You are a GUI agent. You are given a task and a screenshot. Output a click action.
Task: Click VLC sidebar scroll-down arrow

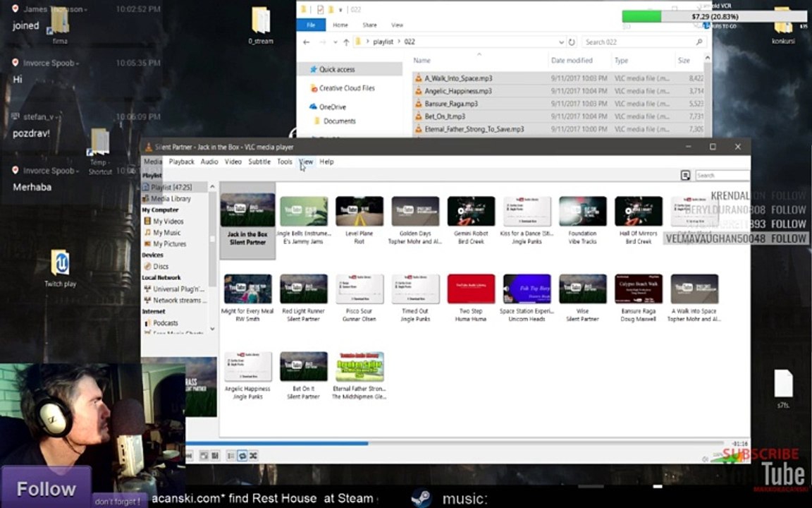click(212, 329)
